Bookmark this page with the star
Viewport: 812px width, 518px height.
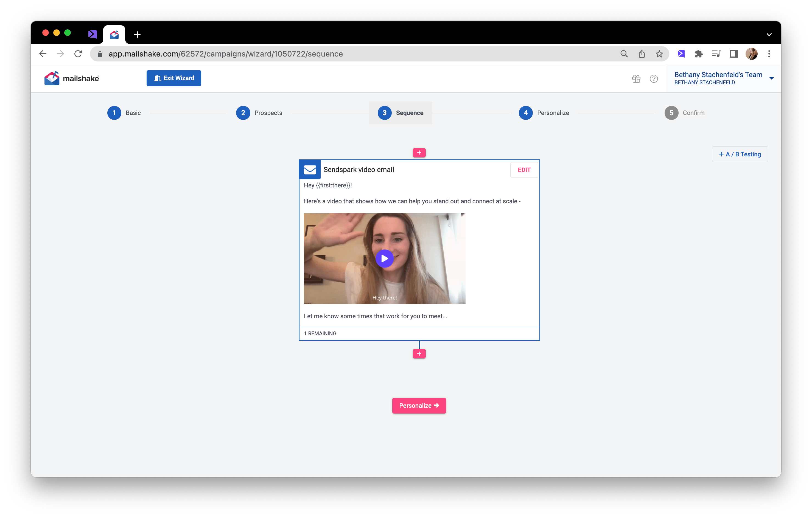pos(659,54)
